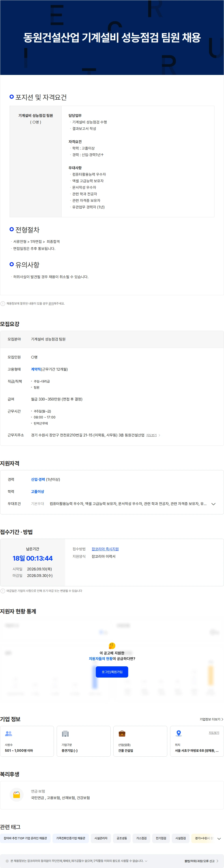
Task: Select the 전기점검 tag
Action: [x=161, y=838]
